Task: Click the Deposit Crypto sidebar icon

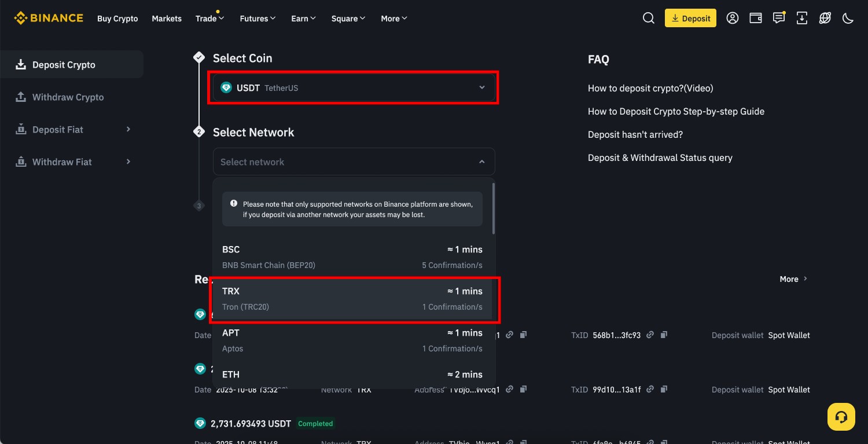Action: click(x=21, y=64)
